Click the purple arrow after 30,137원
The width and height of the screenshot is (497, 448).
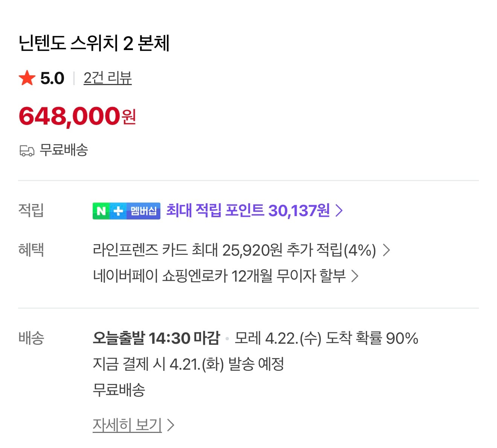[x=338, y=211]
